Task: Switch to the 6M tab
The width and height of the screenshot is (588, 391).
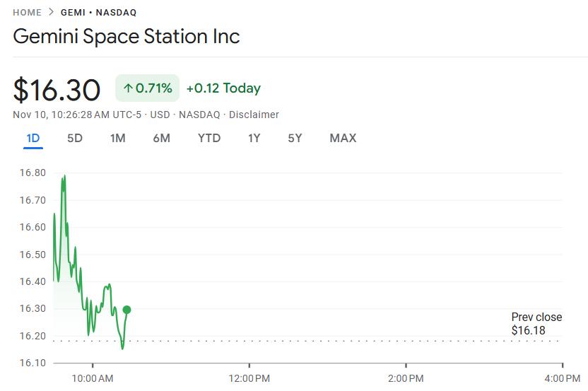Action: (x=161, y=138)
